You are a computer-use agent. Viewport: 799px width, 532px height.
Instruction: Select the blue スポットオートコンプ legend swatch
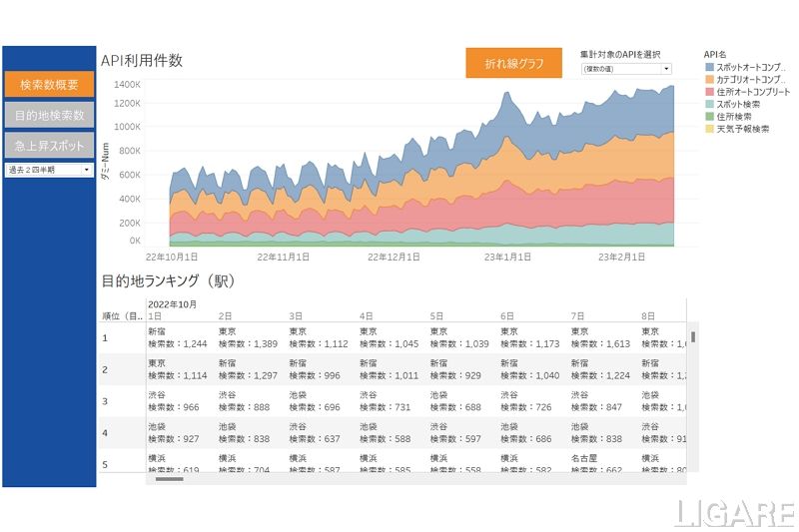(x=709, y=66)
